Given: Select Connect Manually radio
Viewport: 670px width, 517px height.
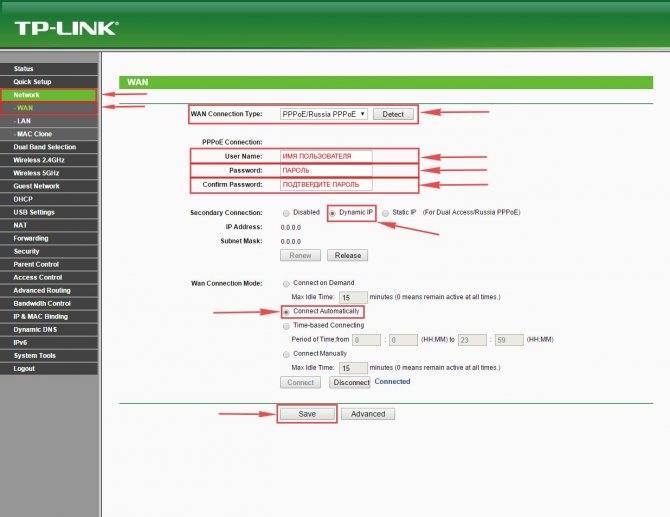Looking at the screenshot, I should point(286,354).
